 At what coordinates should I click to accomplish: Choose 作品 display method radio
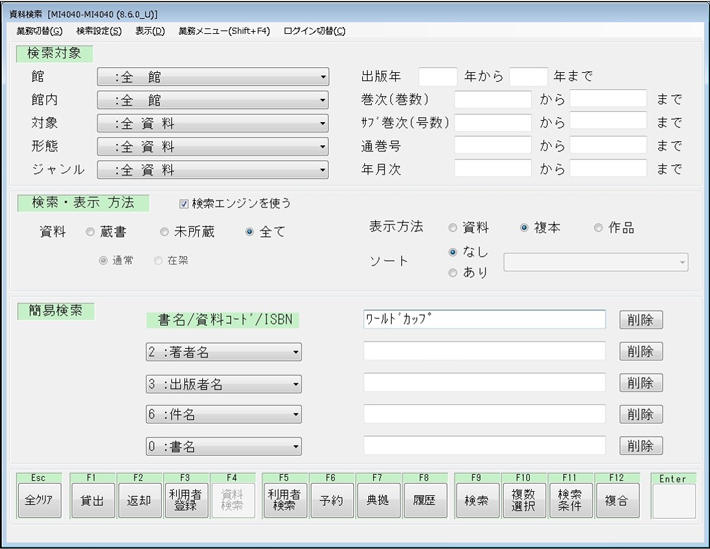598,227
